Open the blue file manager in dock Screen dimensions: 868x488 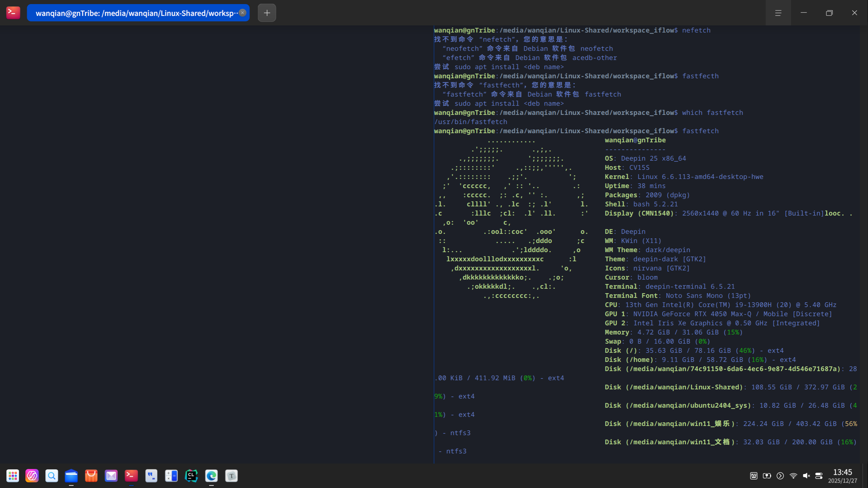pyautogui.click(x=71, y=476)
